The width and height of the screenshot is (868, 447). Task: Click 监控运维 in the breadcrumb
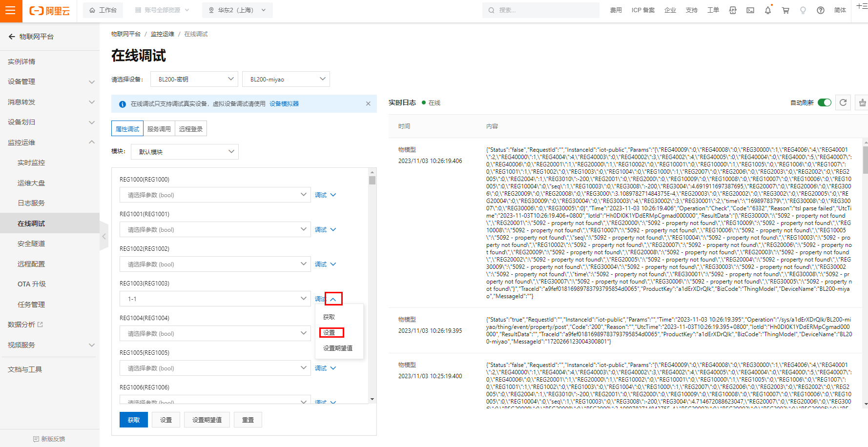[x=163, y=34]
